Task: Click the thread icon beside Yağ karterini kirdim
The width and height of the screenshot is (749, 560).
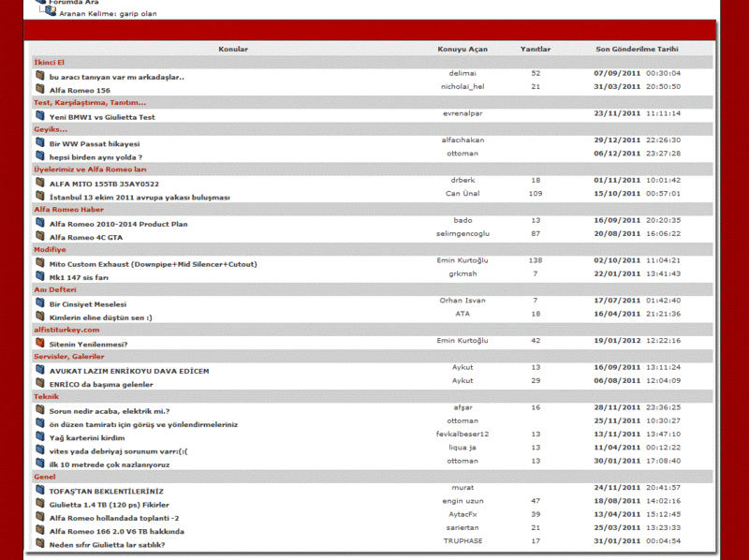Action: coord(40,436)
